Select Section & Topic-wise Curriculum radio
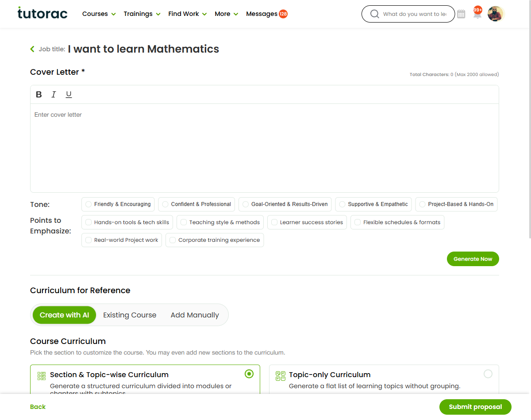 249,374
